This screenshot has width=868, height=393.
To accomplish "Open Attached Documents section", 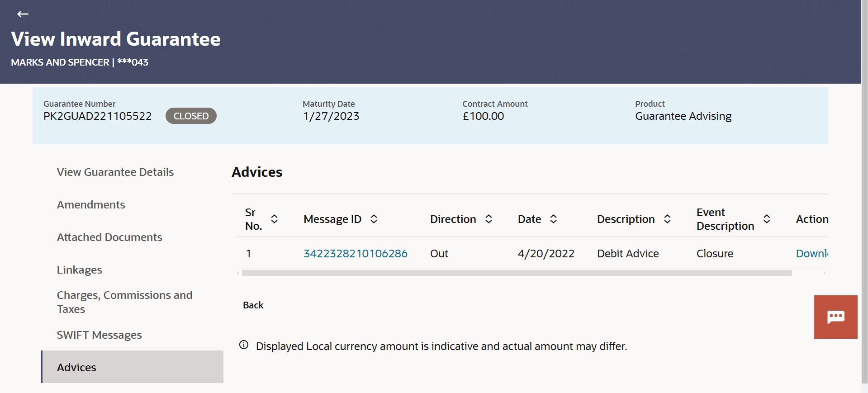I will point(109,237).
